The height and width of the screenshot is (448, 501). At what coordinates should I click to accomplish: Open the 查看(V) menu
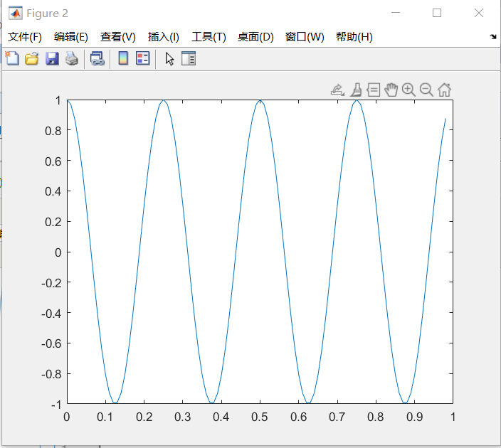[118, 37]
